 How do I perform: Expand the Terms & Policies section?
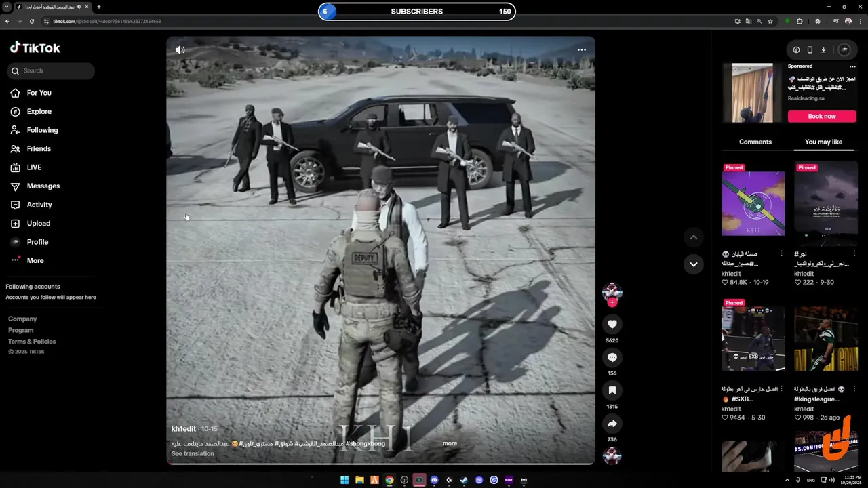pyautogui.click(x=32, y=342)
